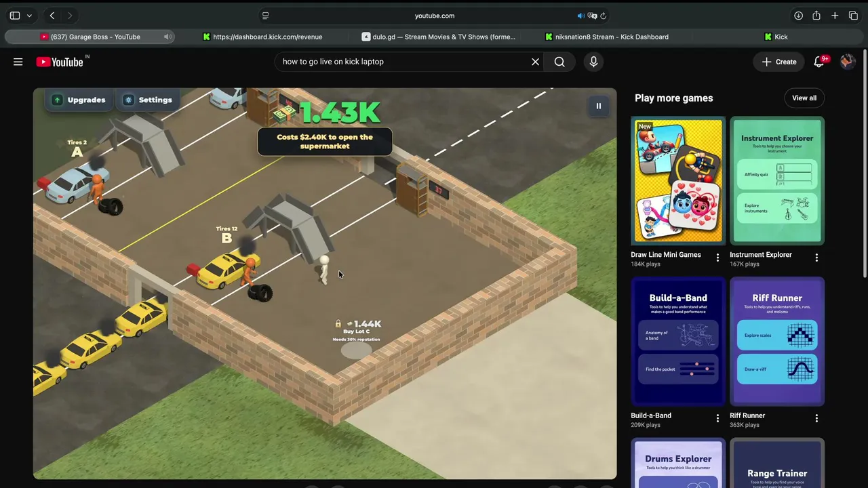Click the search magnifier button
Viewport: 868px width, 488px height.
pos(559,62)
